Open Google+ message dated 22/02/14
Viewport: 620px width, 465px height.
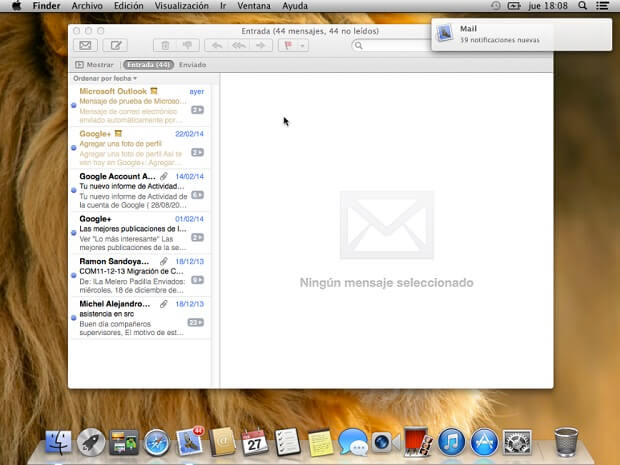click(x=140, y=148)
